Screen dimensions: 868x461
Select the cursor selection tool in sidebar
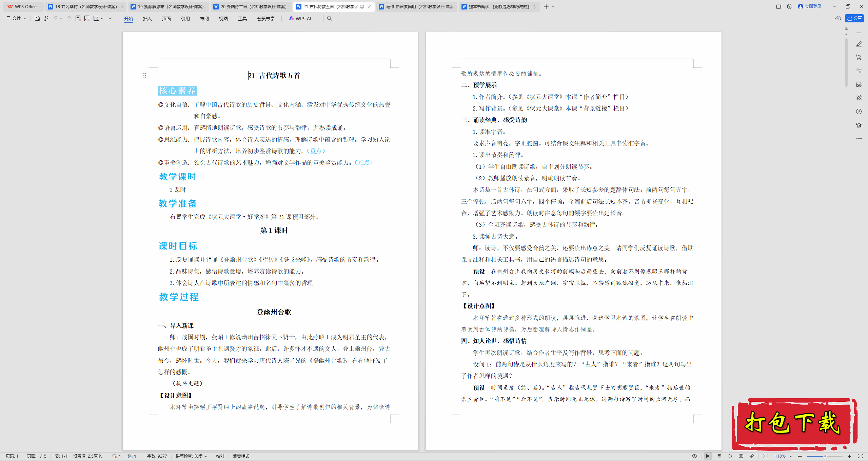coord(859,57)
